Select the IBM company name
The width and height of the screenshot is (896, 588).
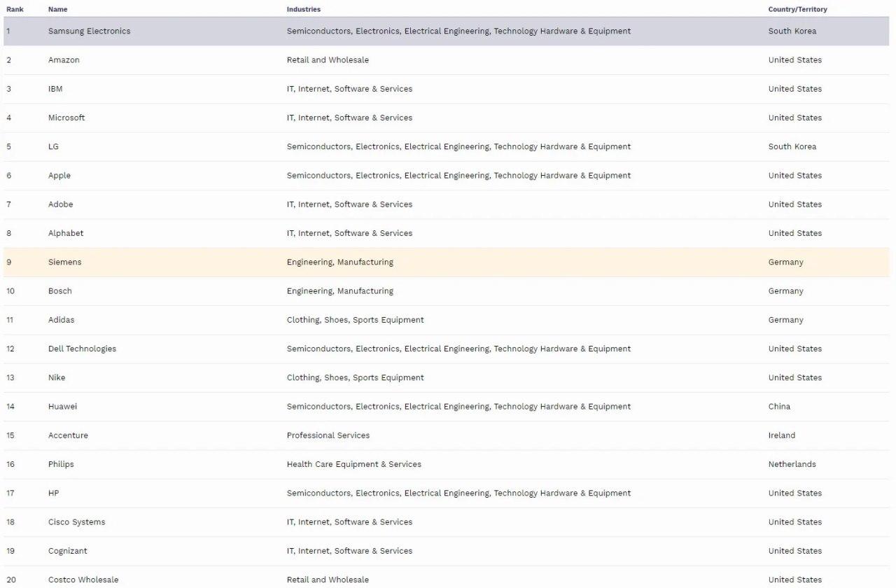click(x=55, y=89)
